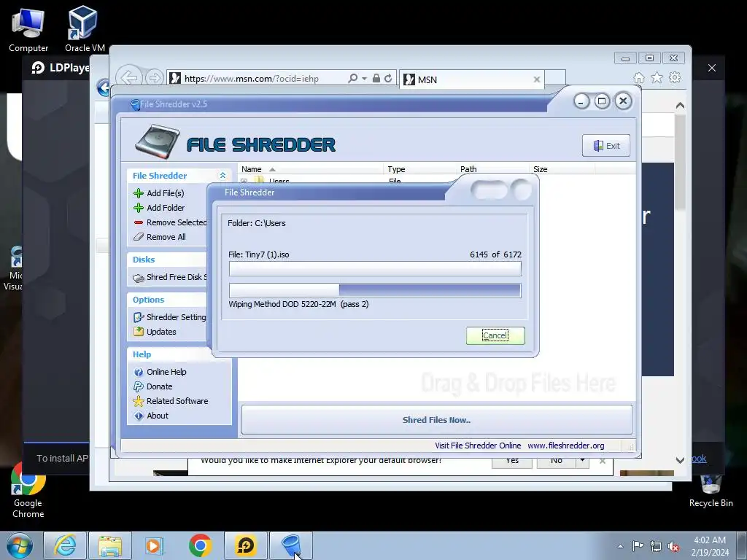Show hidden system tray icons
Image resolution: width=747 pixels, height=560 pixels.
(620, 546)
